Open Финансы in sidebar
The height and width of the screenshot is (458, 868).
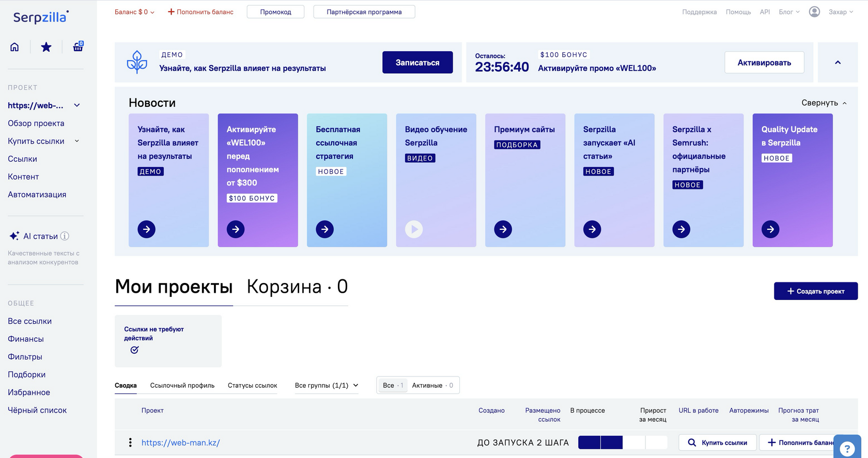click(26, 339)
